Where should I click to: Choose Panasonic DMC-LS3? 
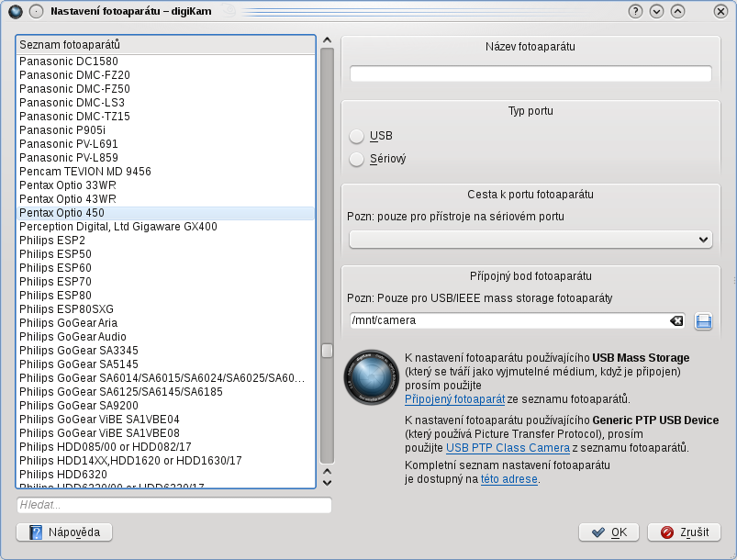165,103
